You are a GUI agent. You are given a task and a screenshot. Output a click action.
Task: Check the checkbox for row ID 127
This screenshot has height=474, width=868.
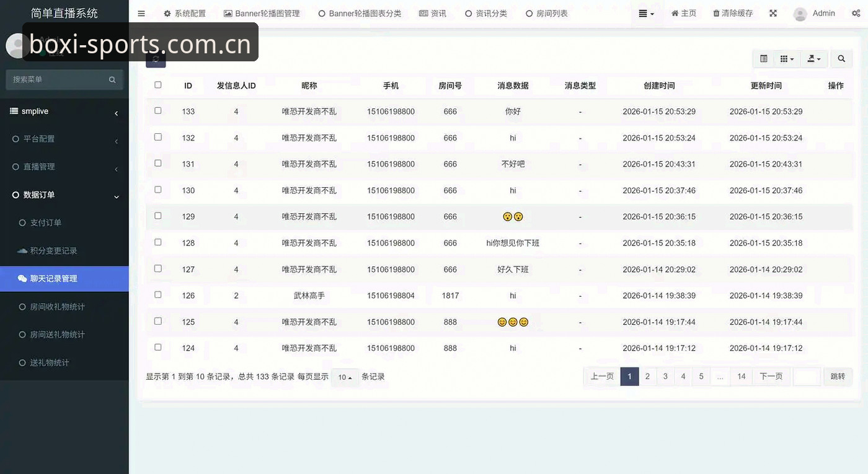(158, 268)
